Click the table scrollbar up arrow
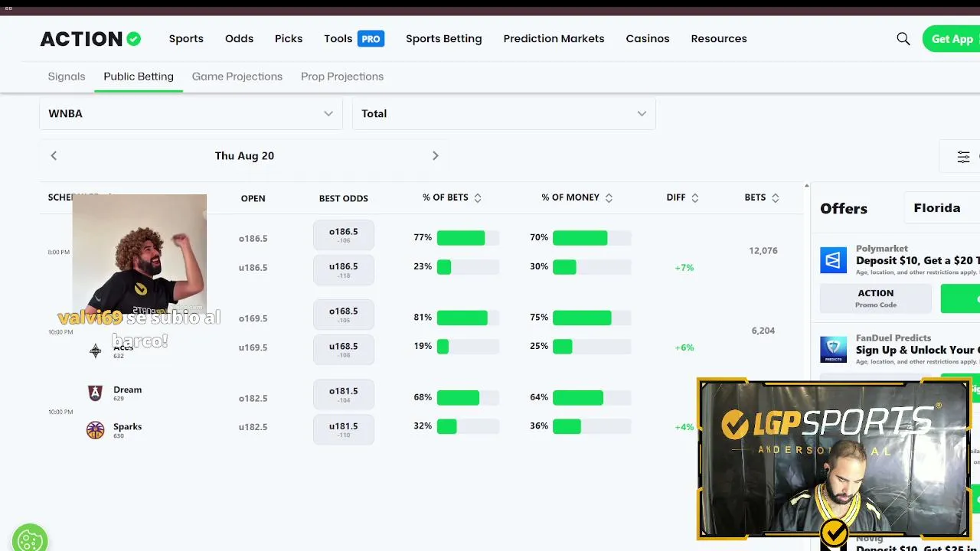The width and height of the screenshot is (980, 551). [x=806, y=186]
